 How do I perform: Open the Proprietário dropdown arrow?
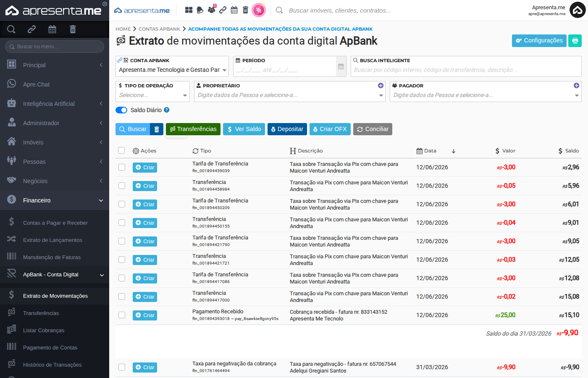coord(381,95)
